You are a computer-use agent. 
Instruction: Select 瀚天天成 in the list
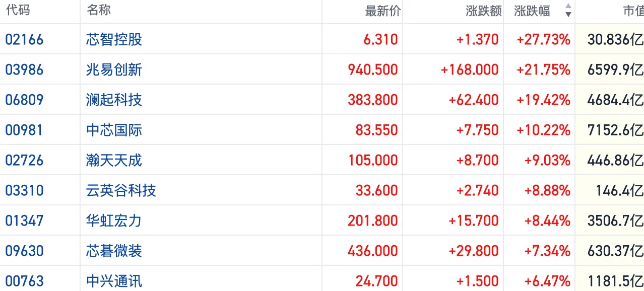[x=114, y=160]
